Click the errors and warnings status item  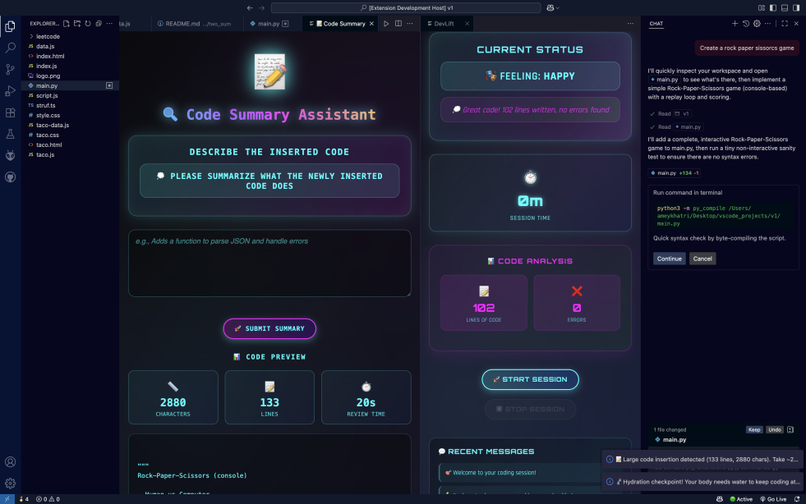click(48, 499)
